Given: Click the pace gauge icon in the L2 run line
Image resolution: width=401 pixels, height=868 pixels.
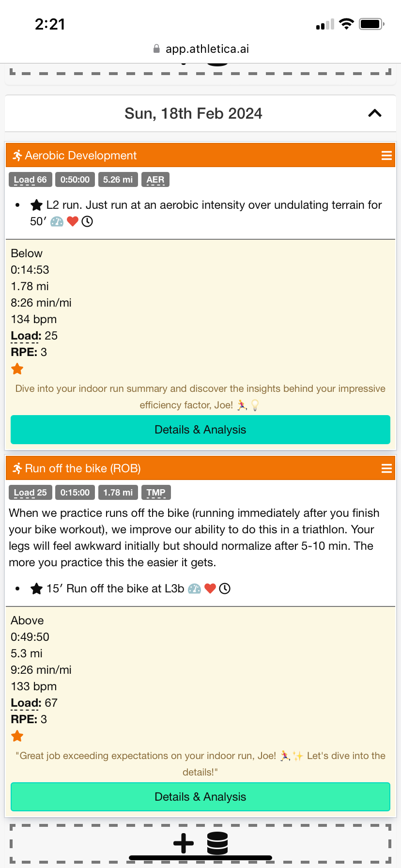Looking at the screenshot, I should coord(57,222).
